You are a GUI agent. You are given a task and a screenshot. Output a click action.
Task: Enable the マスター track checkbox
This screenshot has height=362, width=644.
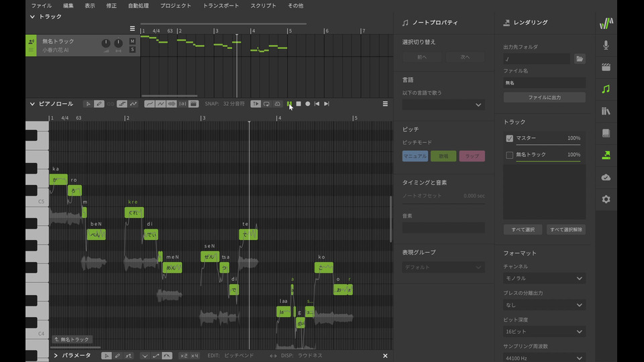(510, 138)
